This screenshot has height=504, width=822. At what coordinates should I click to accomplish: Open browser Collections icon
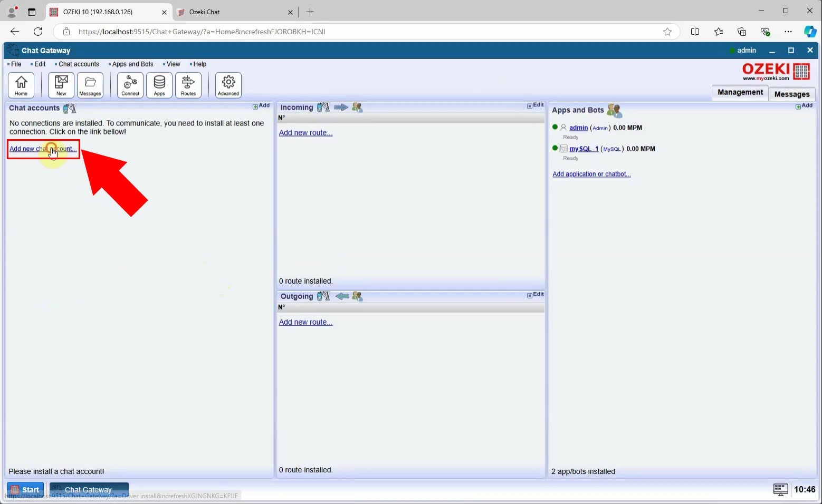click(742, 32)
